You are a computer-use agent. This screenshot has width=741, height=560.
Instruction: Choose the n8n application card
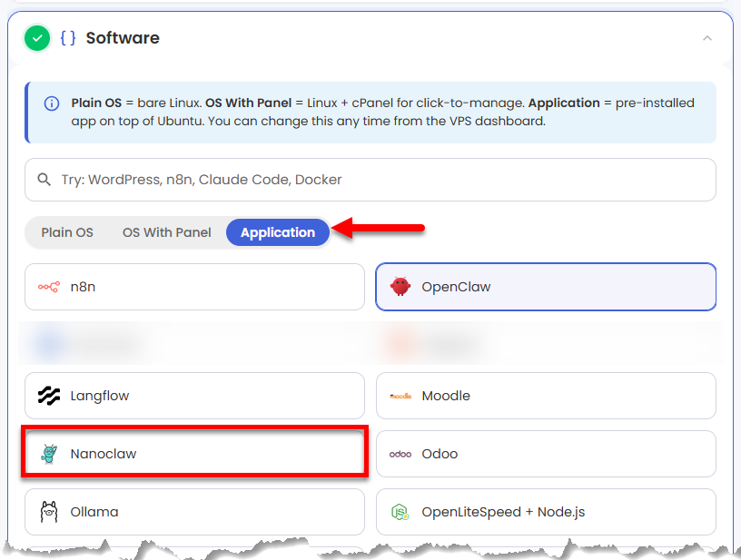coord(194,287)
